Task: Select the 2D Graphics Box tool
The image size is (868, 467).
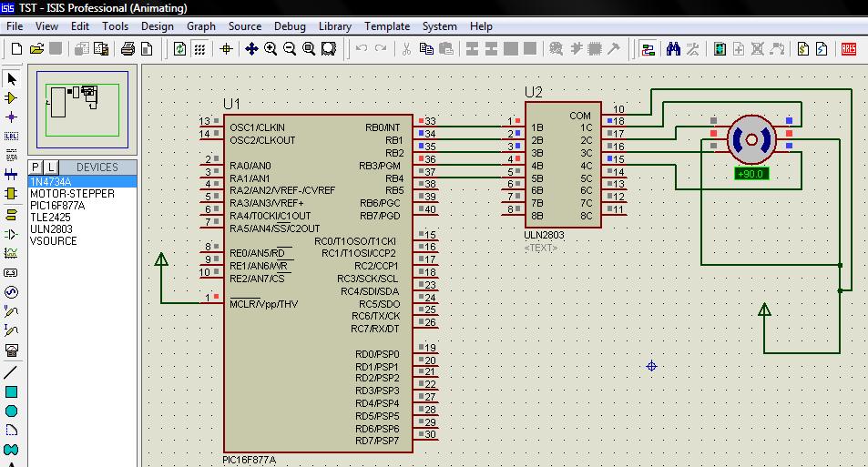Action: point(11,391)
